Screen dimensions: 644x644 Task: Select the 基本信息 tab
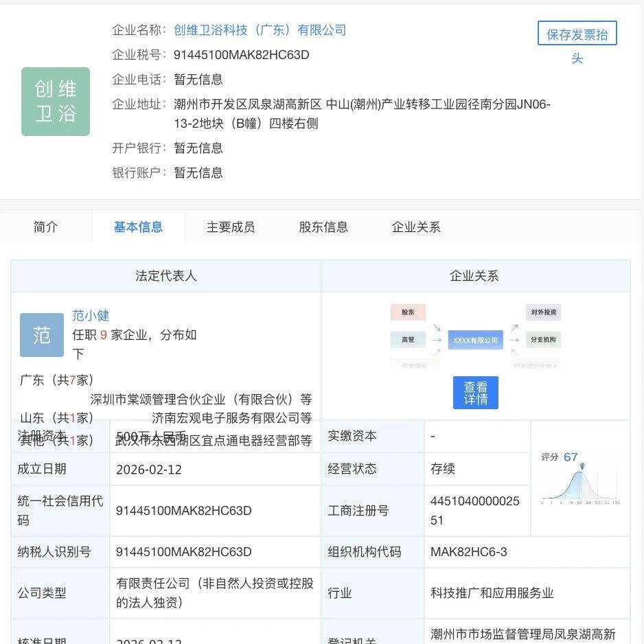138,227
